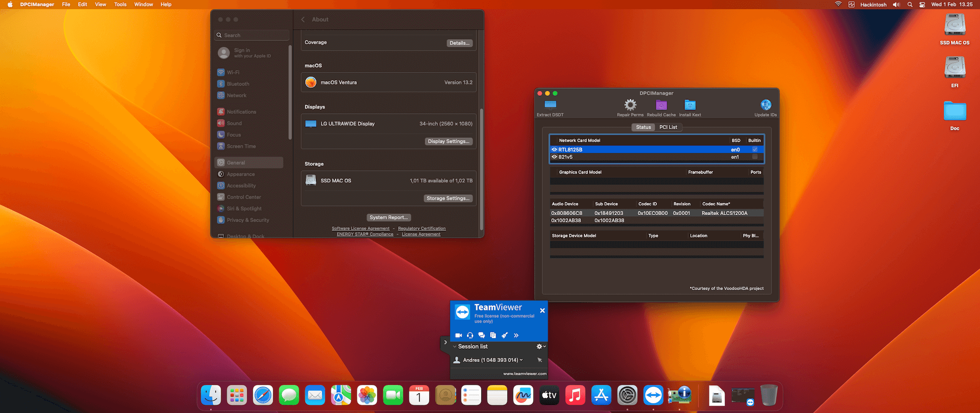The width and height of the screenshot is (980, 413).
Task: Click the TeamViewer whiteboard brush icon
Action: (x=505, y=335)
